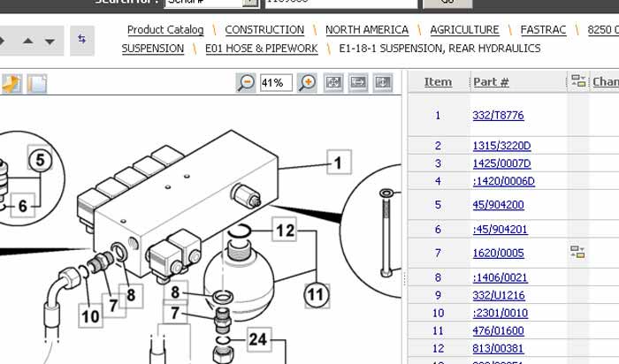Click the up triangle navigation arrow

click(28, 41)
